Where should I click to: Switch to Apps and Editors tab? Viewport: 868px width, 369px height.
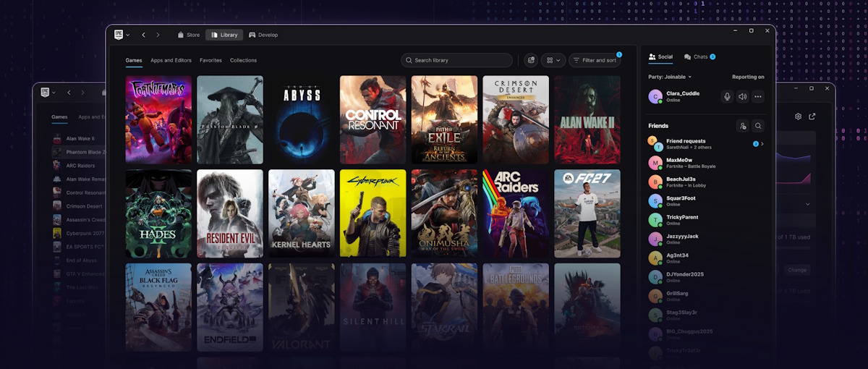(171, 61)
